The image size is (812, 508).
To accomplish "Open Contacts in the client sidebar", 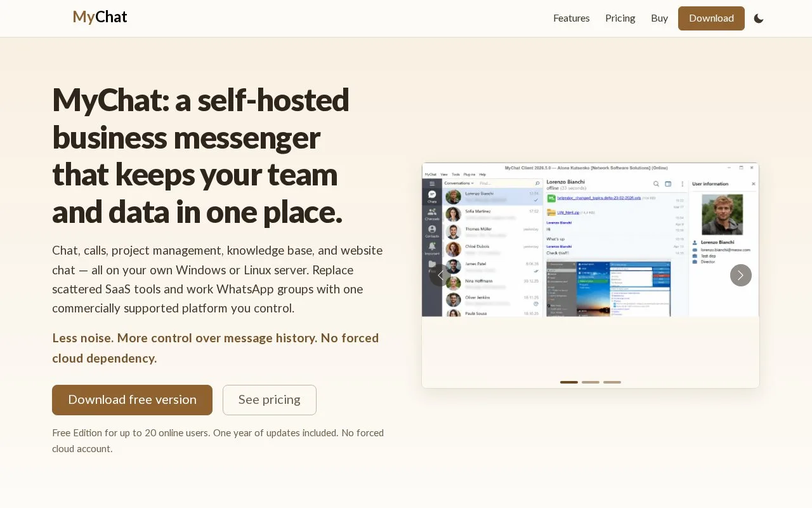I will tap(432, 231).
